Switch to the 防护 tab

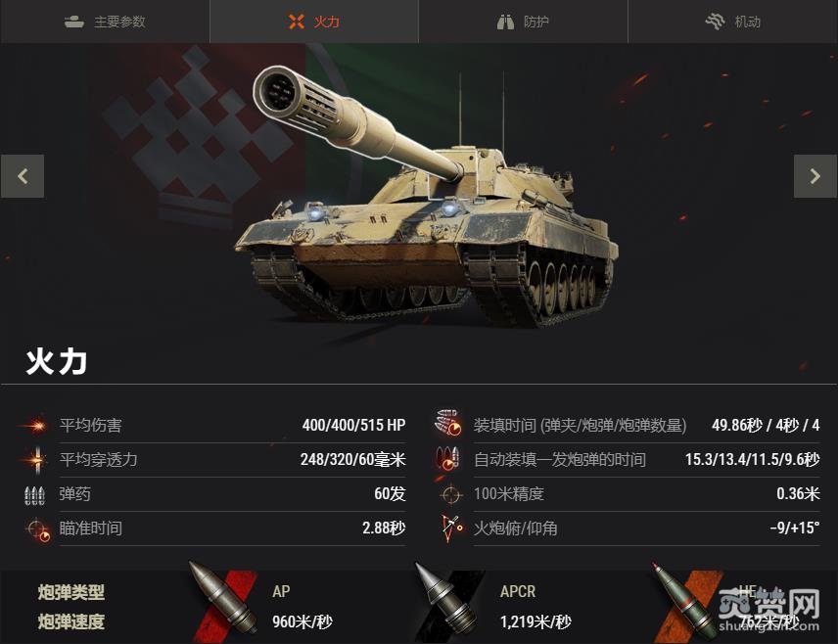(523, 22)
